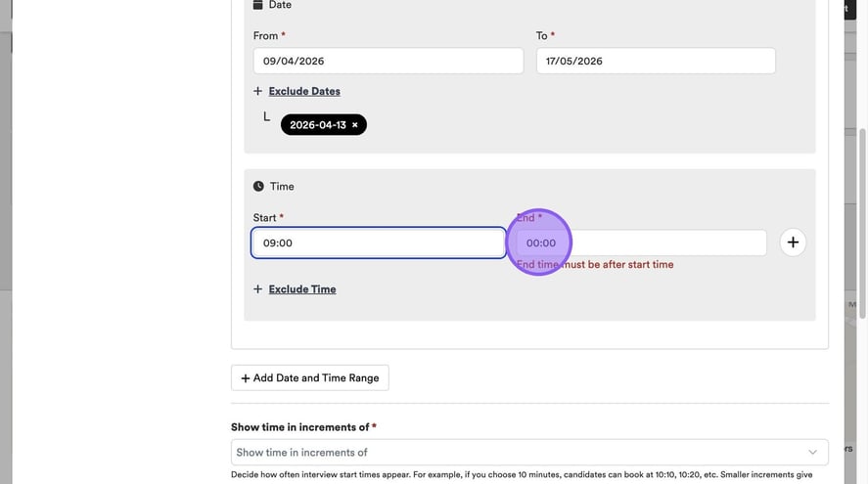Click the Start time field showing 09:00
868x484 pixels.
point(378,242)
